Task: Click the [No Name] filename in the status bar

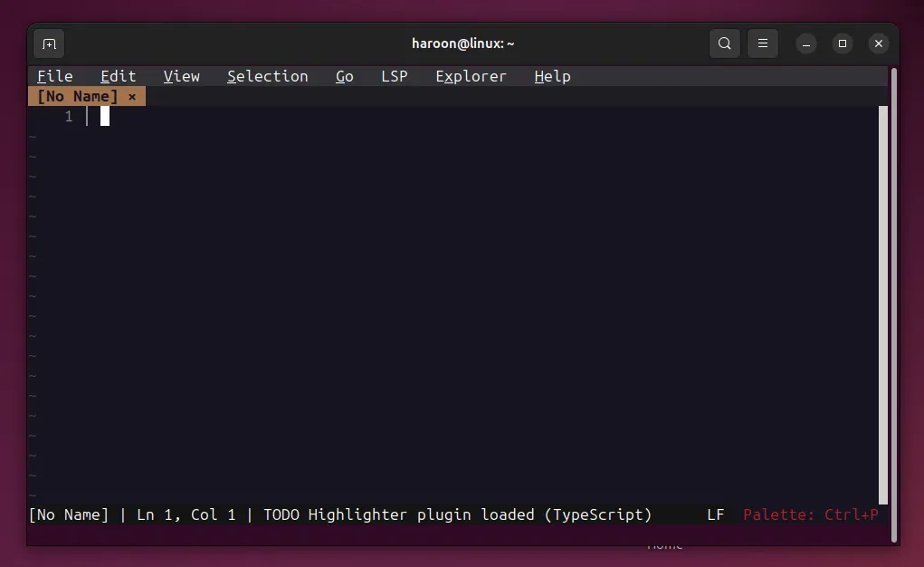Action: pyautogui.click(x=69, y=514)
